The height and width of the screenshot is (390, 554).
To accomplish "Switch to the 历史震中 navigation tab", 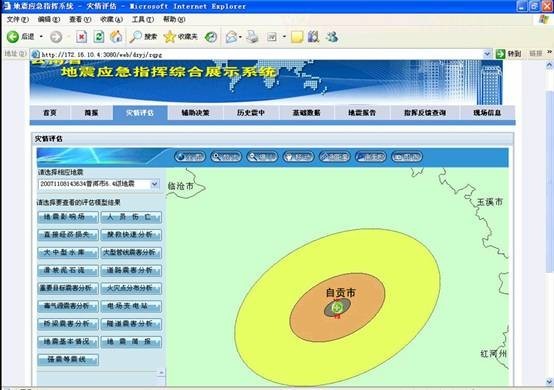I will tap(251, 113).
